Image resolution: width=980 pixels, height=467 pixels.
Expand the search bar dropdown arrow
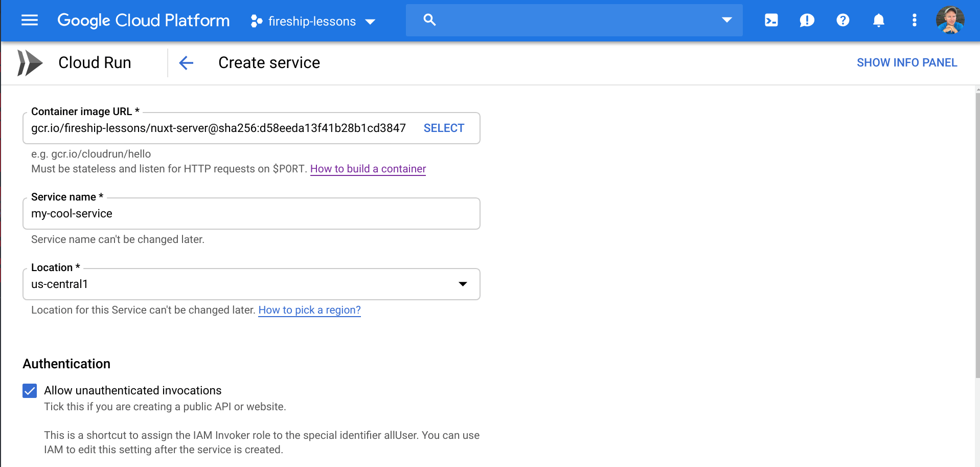pos(726,20)
